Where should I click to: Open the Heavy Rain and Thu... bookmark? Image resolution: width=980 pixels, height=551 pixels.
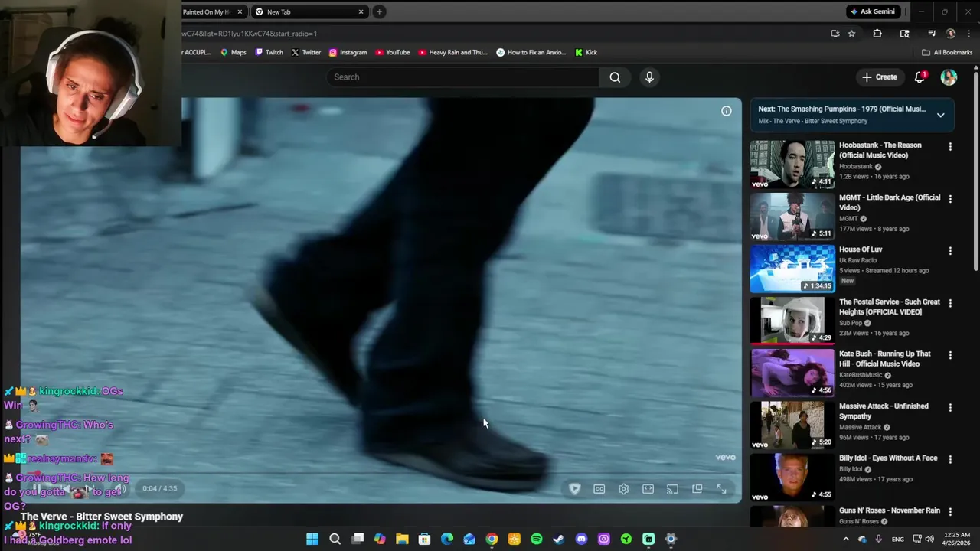(452, 53)
